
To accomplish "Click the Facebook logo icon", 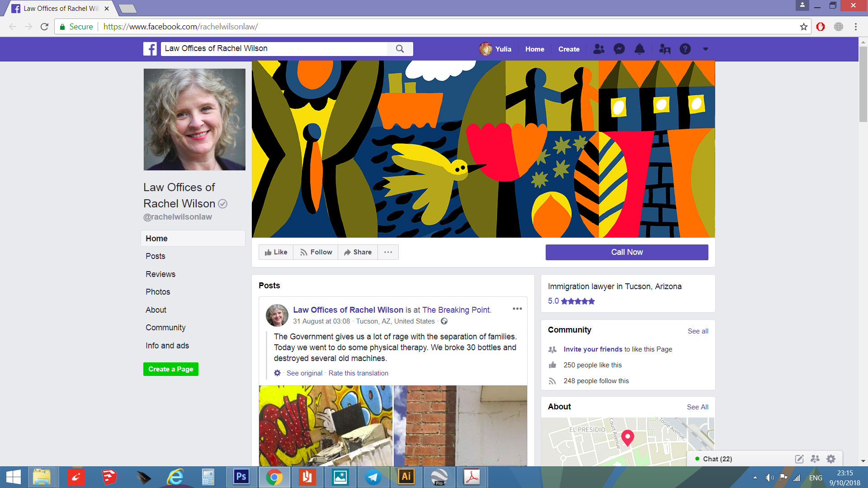I will coord(150,49).
